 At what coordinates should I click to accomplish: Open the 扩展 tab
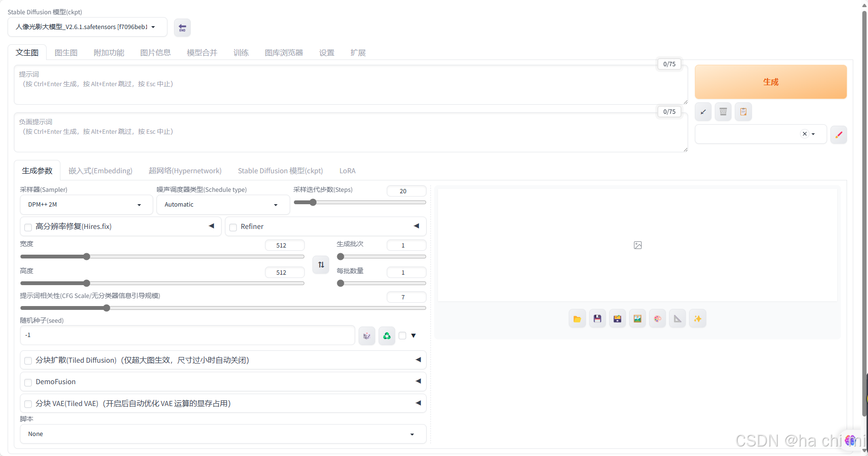point(358,52)
